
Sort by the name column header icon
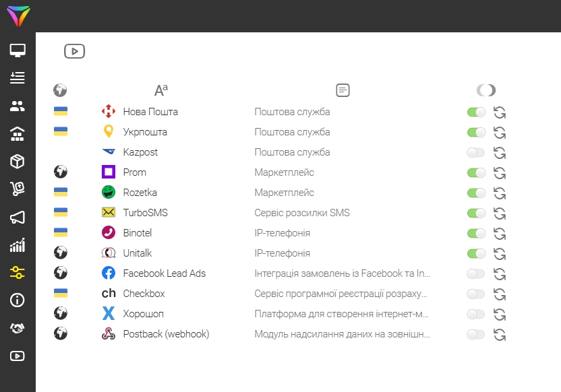[x=161, y=90]
